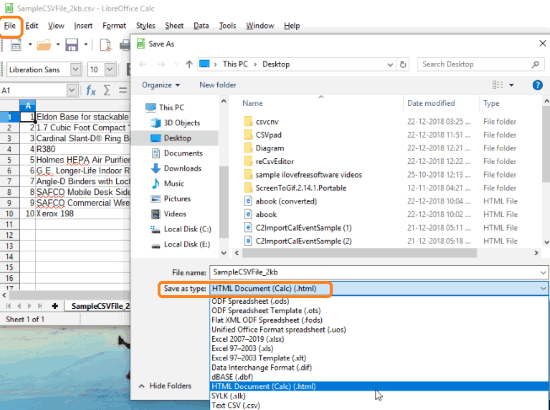Viewport: 550px width, 410px height.
Task: Click the Formula equals icon
Action: pos(123,90)
